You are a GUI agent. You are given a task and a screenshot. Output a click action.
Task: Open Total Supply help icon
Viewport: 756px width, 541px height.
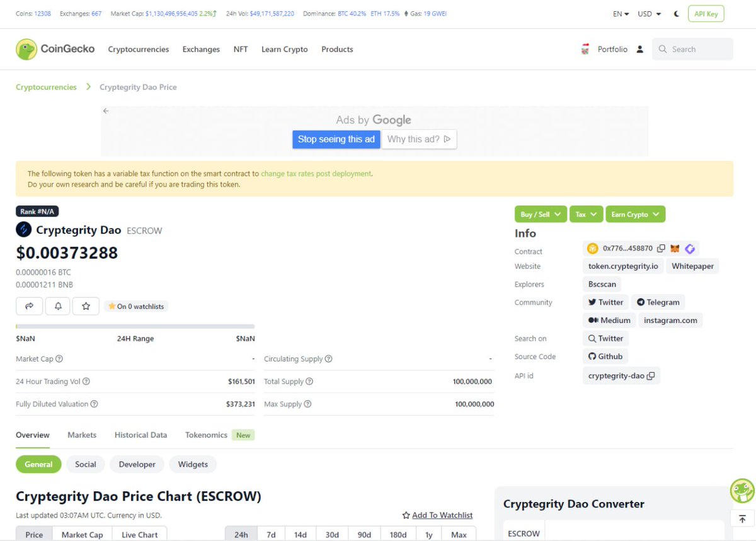[309, 382]
